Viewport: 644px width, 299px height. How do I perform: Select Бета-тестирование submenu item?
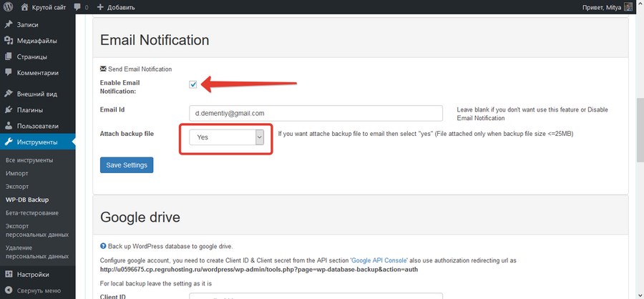[x=32, y=212]
